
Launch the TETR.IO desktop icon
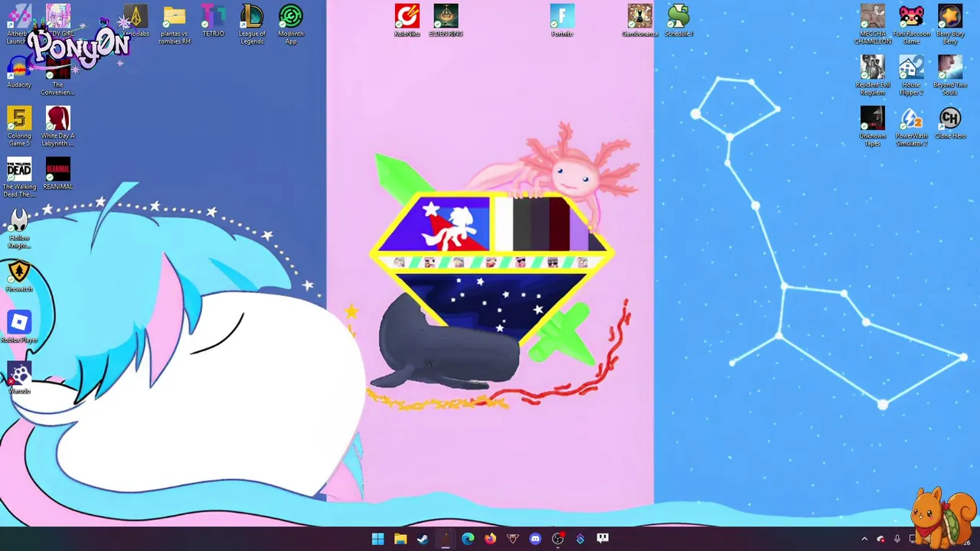tap(214, 21)
